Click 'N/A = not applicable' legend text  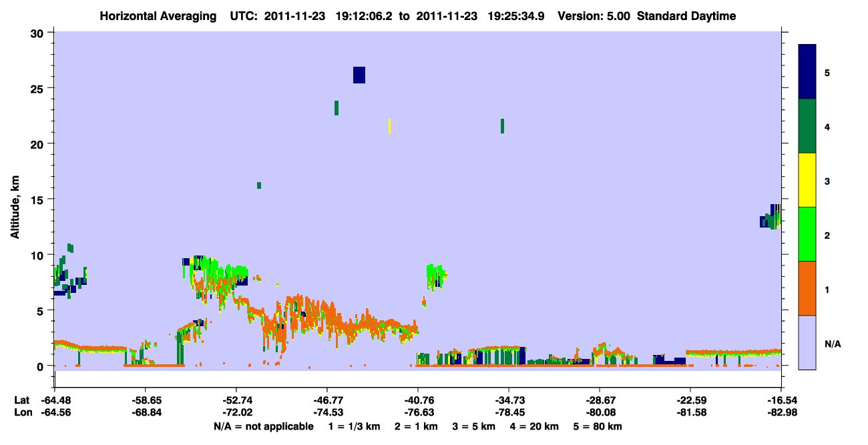[x=264, y=426]
